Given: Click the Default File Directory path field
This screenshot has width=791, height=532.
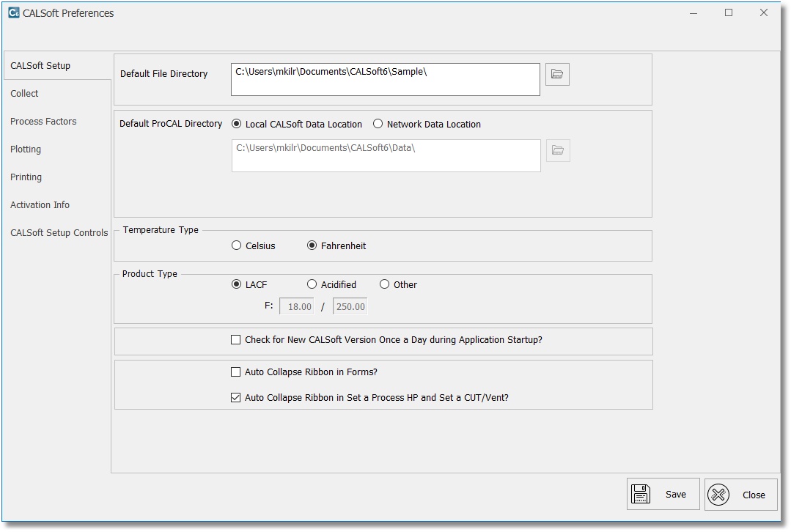Looking at the screenshot, I should (386, 79).
